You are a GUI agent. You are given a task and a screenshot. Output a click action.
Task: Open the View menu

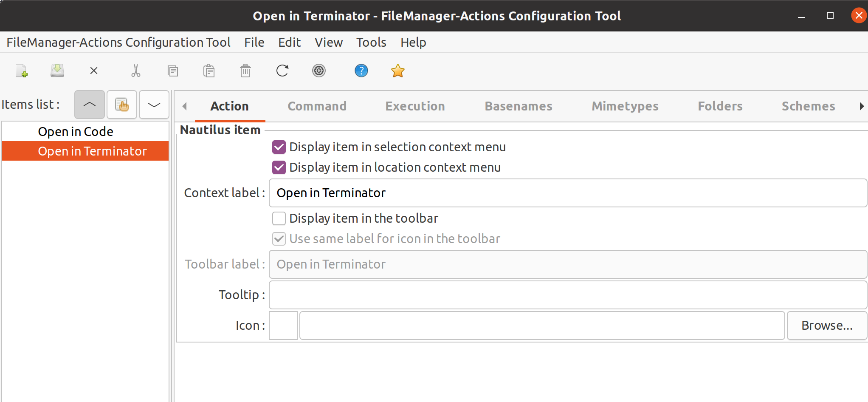329,42
